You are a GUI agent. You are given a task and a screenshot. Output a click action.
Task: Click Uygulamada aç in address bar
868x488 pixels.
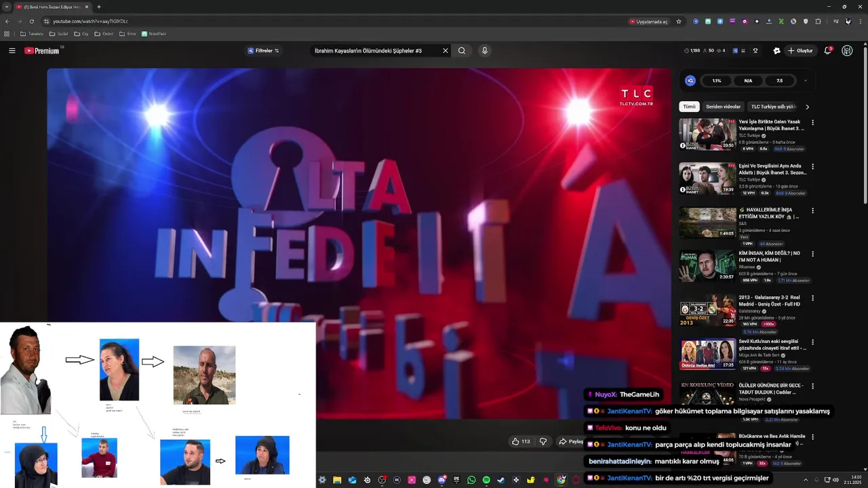[649, 21]
